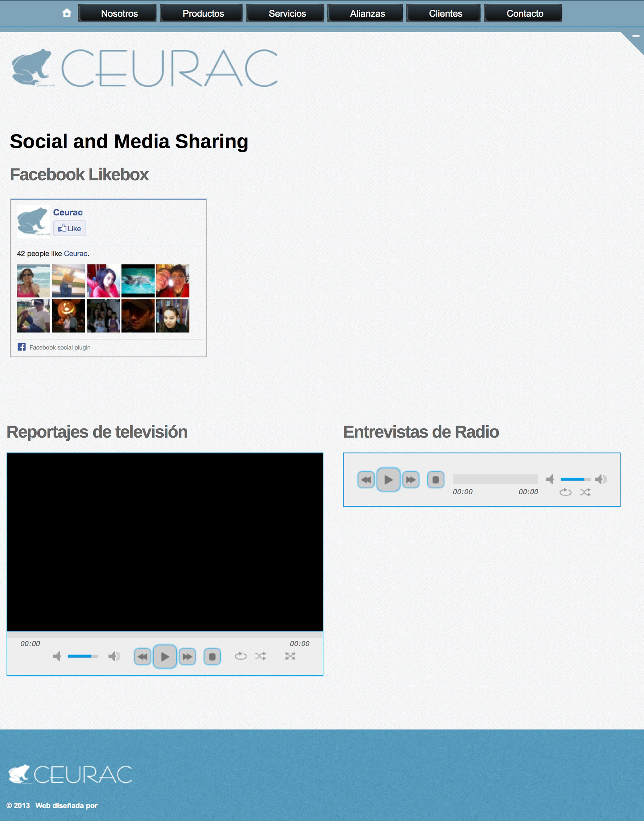Click Ceurac link in the '42 people like' line
644x821 pixels.
point(75,253)
